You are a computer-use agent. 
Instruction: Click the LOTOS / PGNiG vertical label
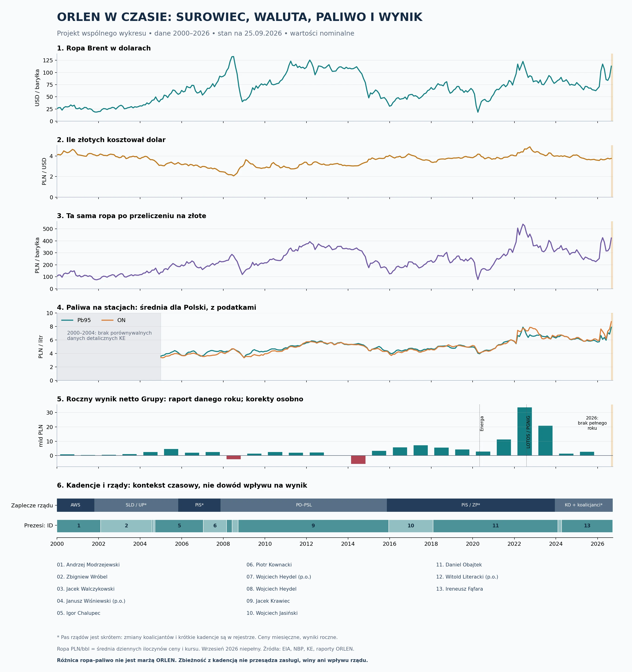coord(528,432)
